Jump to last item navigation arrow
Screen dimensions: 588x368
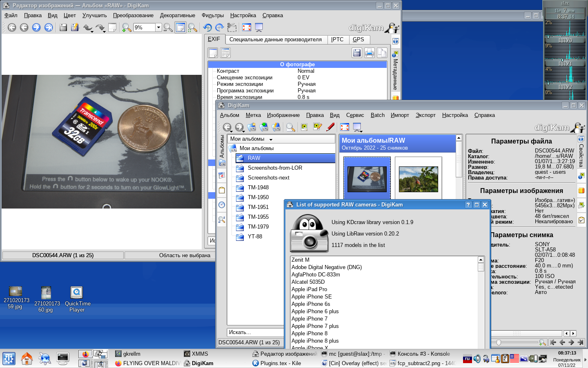click(580, 342)
